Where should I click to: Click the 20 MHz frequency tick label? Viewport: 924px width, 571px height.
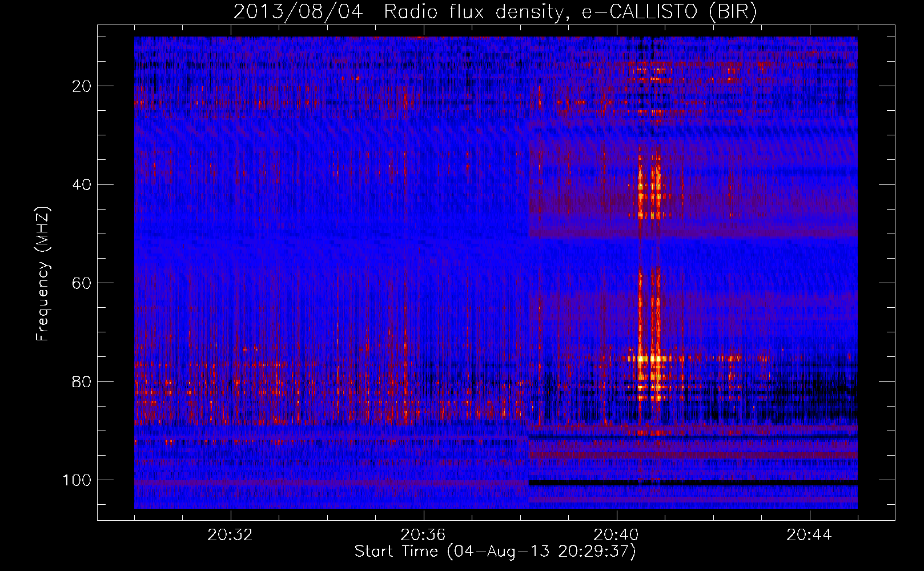(x=82, y=86)
